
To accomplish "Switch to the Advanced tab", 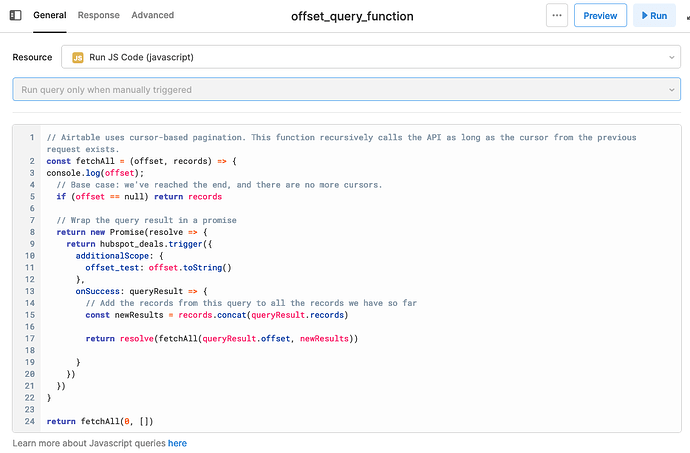I will [153, 15].
